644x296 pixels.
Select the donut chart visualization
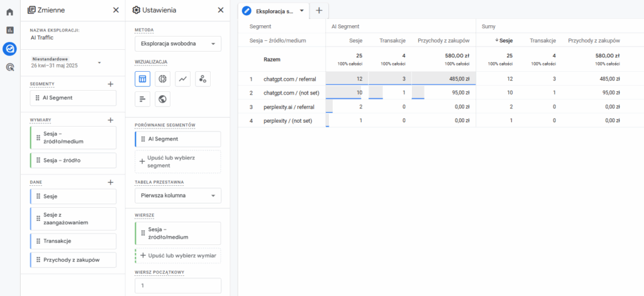(x=162, y=79)
